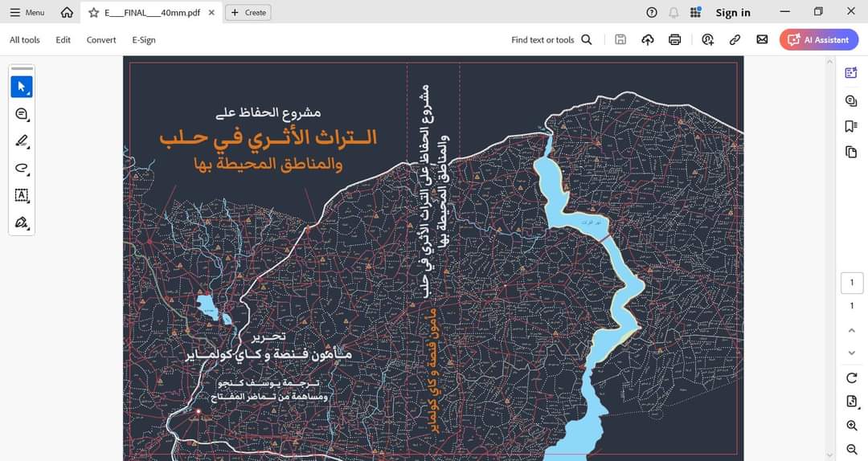This screenshot has width=868, height=461.
Task: Select the Add text box tool
Action: pyautogui.click(x=22, y=195)
